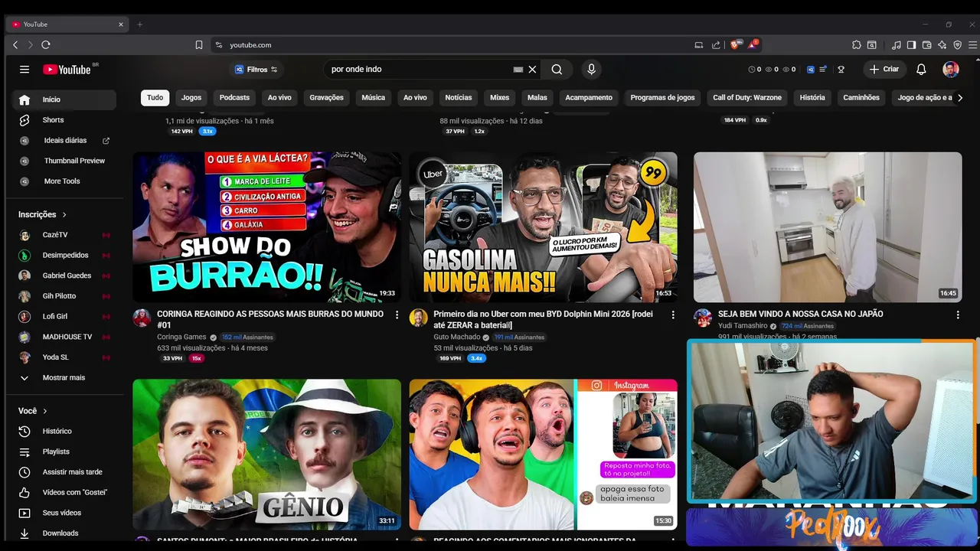
Task: Select Call of Duty: Warzone chip
Action: [x=747, y=98]
